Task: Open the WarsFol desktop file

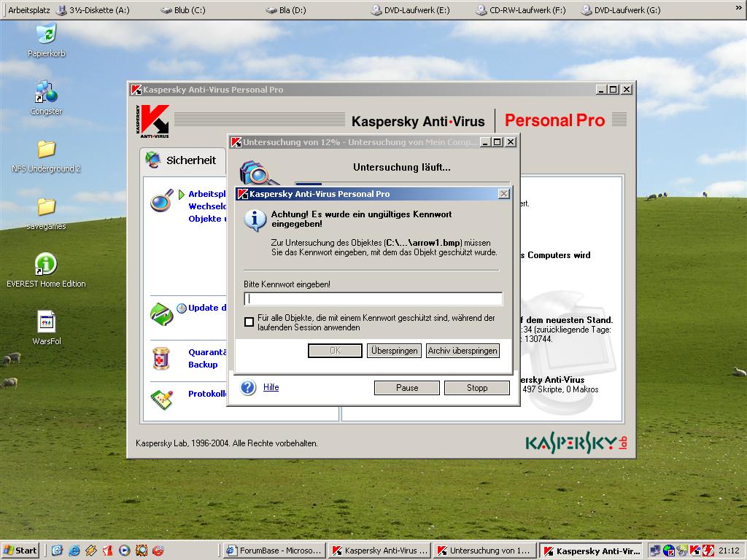Action: [46, 322]
